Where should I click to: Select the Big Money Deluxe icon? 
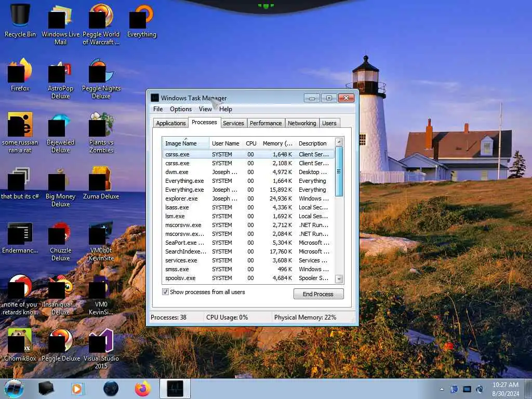60,187
